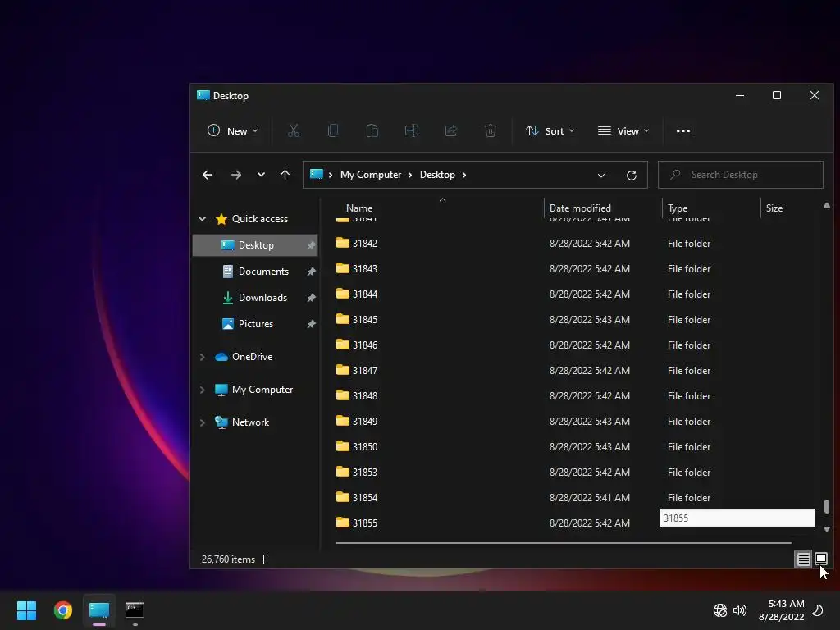This screenshot has width=840, height=630.
Task: Expand the Network tree node
Action: click(202, 422)
